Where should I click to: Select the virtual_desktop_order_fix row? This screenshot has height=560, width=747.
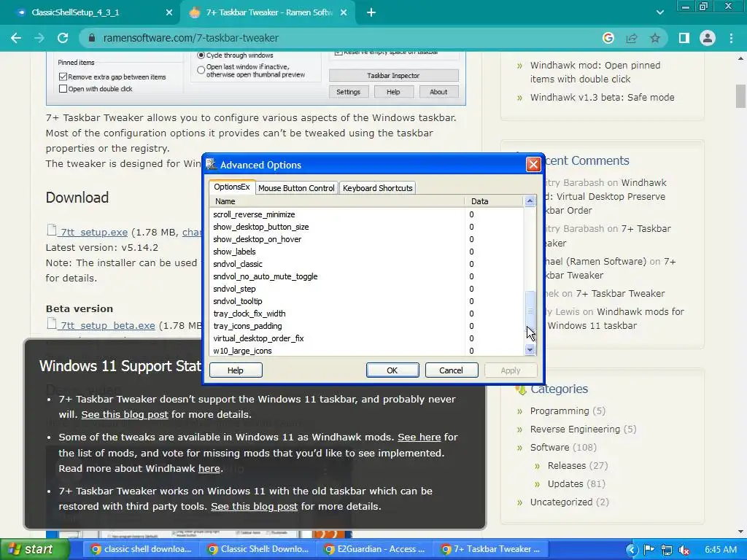[x=366, y=338]
